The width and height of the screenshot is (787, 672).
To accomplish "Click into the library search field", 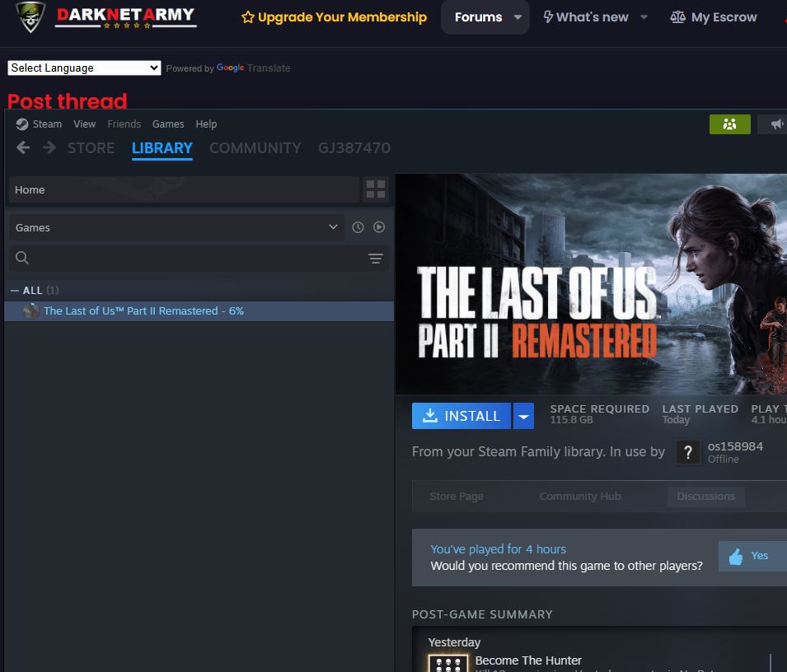I will (x=199, y=258).
